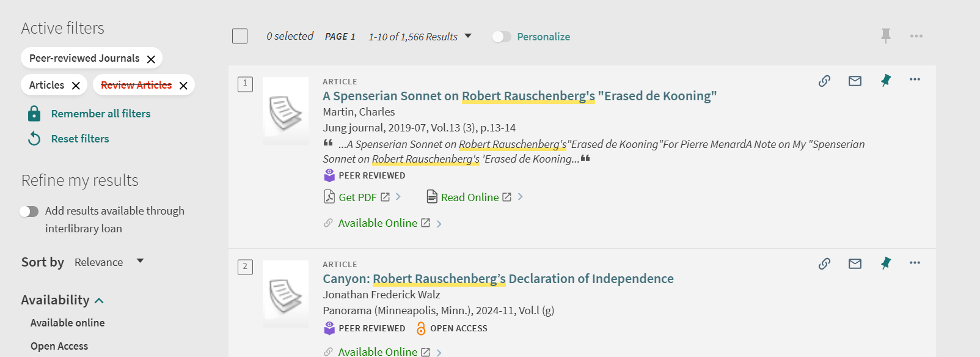Filter by Available online
This screenshot has width=980, height=357.
click(x=67, y=323)
